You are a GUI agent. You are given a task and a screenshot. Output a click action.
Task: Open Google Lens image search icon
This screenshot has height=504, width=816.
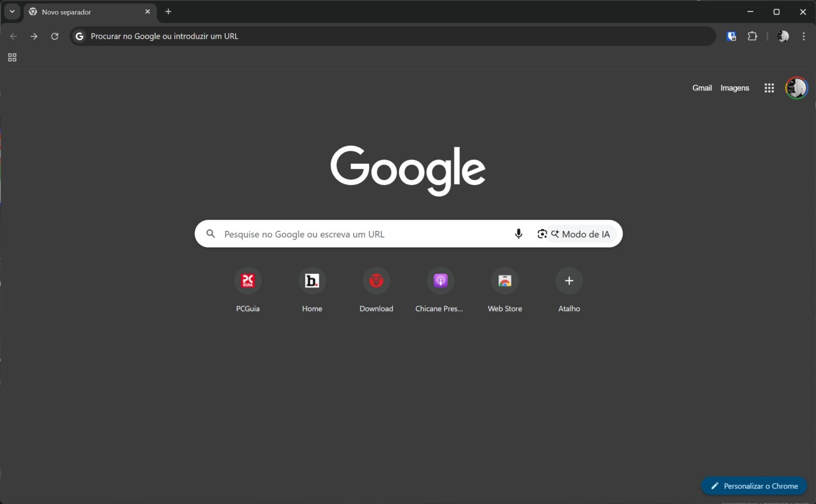(541, 234)
